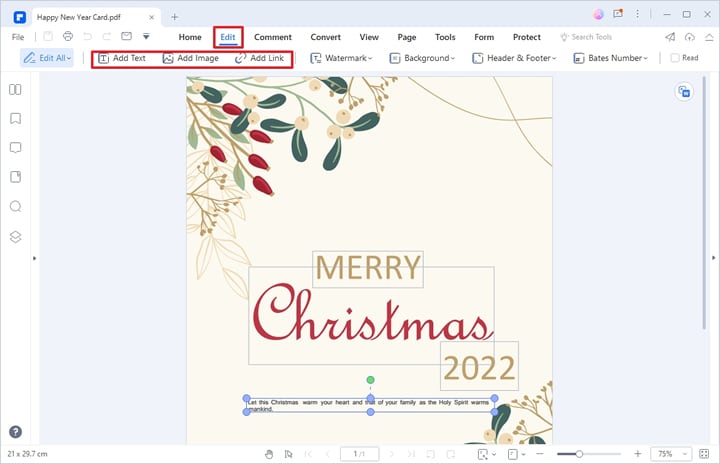Click the Add Image button
This screenshot has width=720, height=464.
[191, 58]
